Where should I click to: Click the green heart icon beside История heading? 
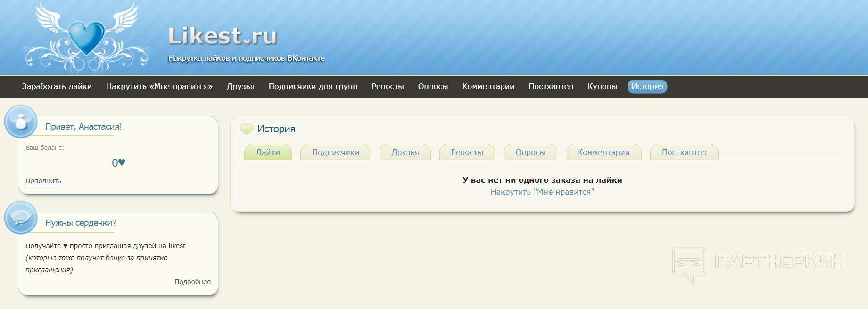tap(247, 129)
